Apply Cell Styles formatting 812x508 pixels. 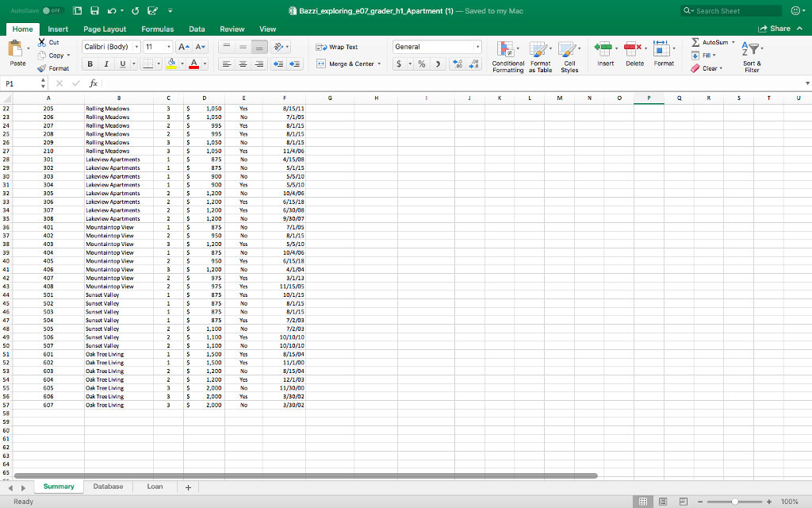(569, 55)
